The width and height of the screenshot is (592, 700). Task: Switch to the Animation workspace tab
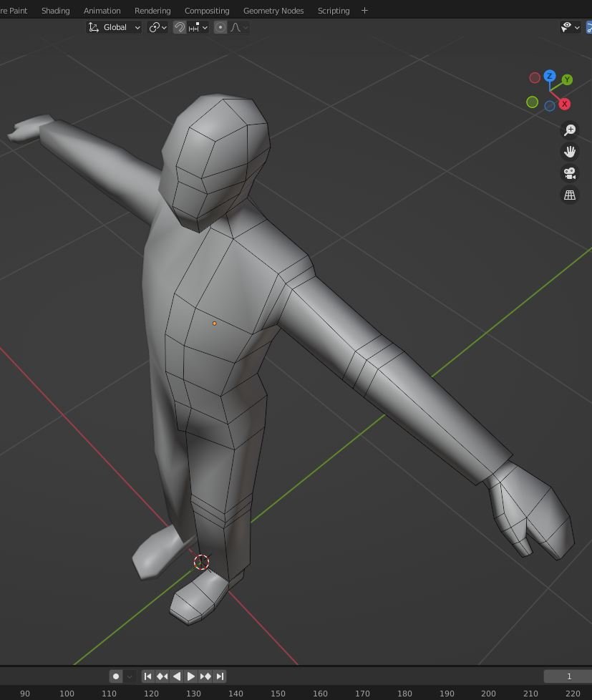[102, 11]
